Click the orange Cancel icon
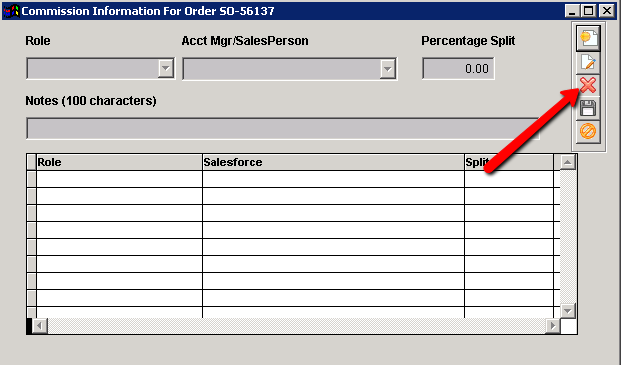 (x=588, y=131)
